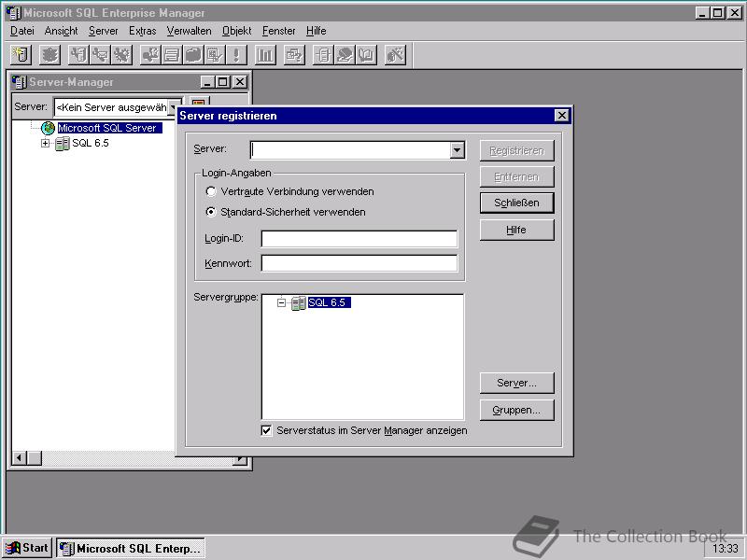Screen dimensions: 747x560
Task: Open the Extras menu
Action: 143,31
